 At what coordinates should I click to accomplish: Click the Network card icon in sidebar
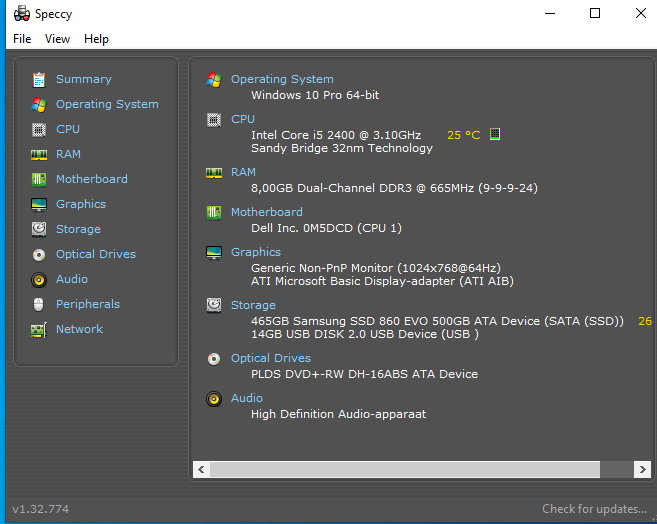click(x=39, y=330)
